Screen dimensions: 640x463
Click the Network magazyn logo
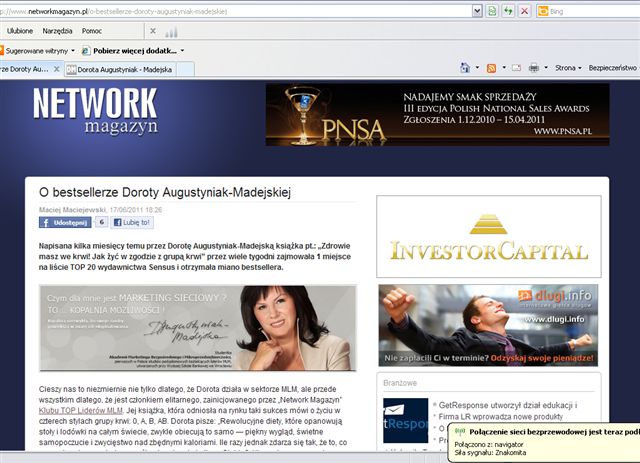pyautogui.click(x=95, y=111)
